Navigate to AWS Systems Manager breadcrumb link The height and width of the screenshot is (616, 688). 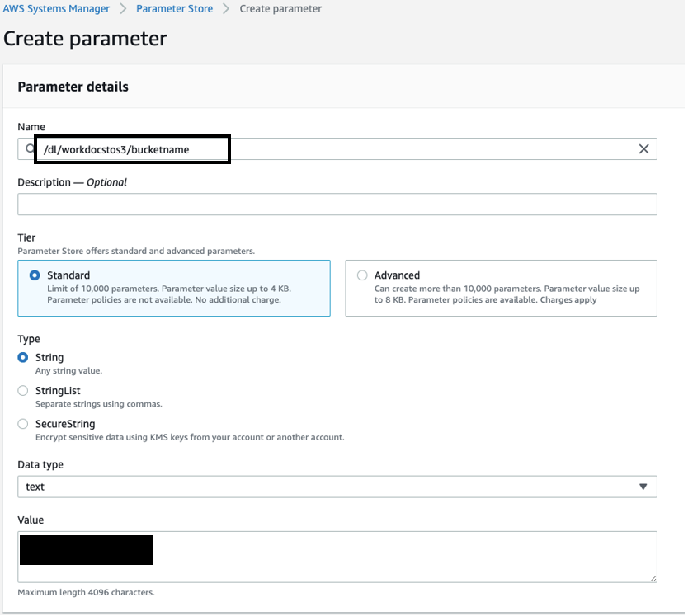[x=56, y=8]
